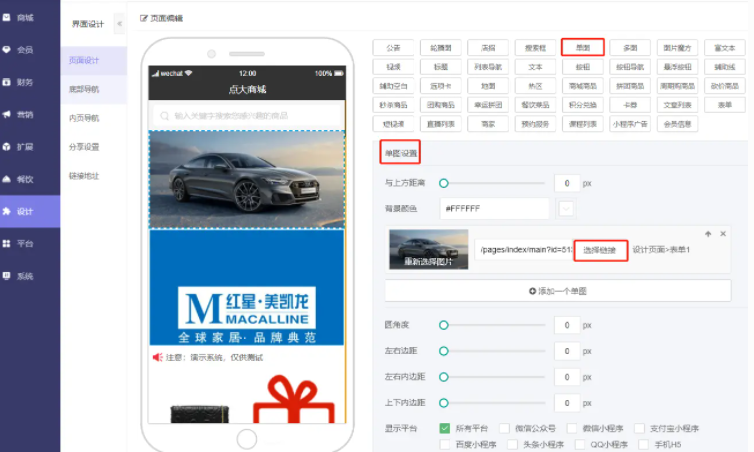Click the 圆角度 px value box
The image size is (754, 452).
pyautogui.click(x=567, y=325)
